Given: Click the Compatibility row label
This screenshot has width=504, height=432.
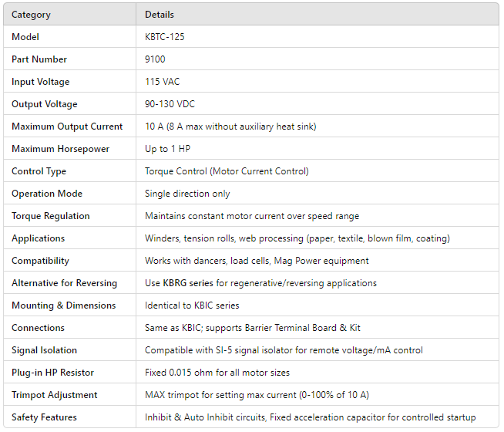Looking at the screenshot, I should 40,261.
